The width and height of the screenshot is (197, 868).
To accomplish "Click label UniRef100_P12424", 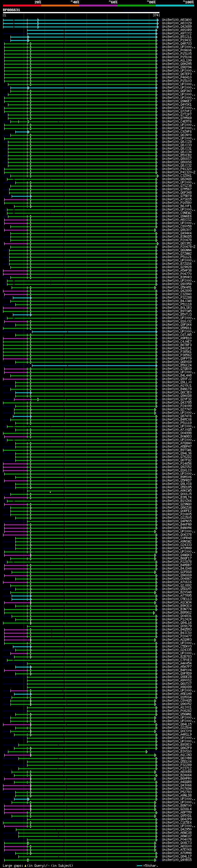I will tap(177, 619).
